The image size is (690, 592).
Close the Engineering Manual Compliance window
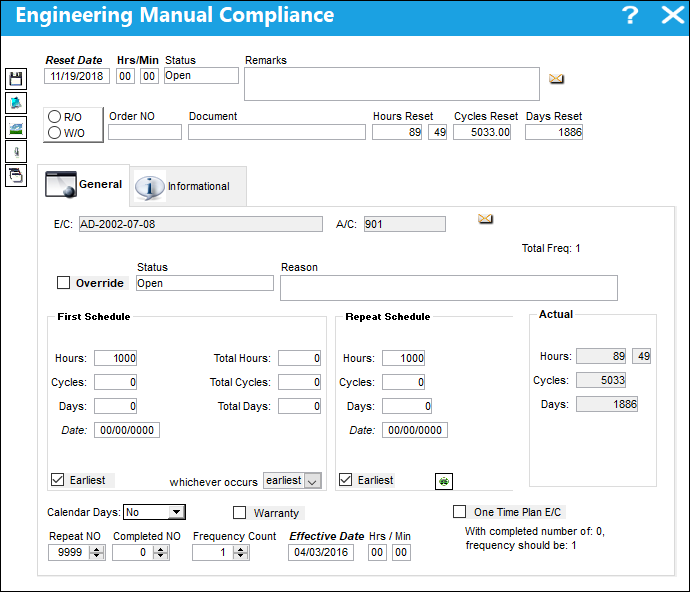pos(673,15)
